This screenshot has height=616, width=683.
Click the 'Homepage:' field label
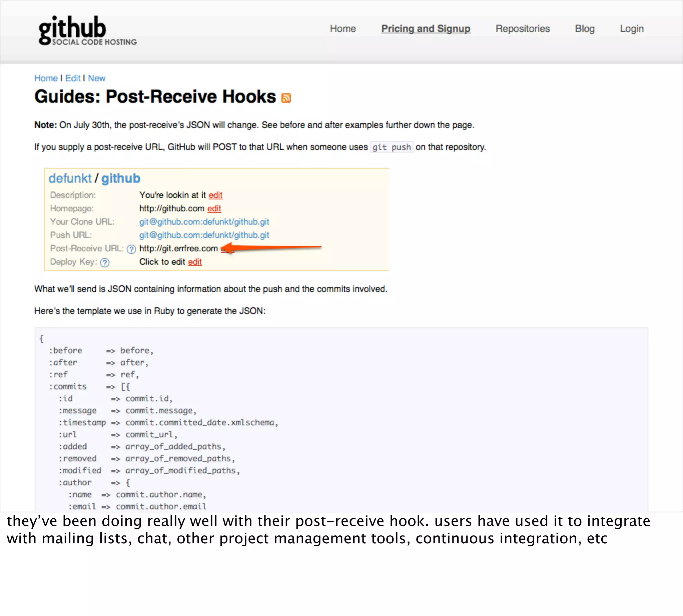tap(72, 208)
